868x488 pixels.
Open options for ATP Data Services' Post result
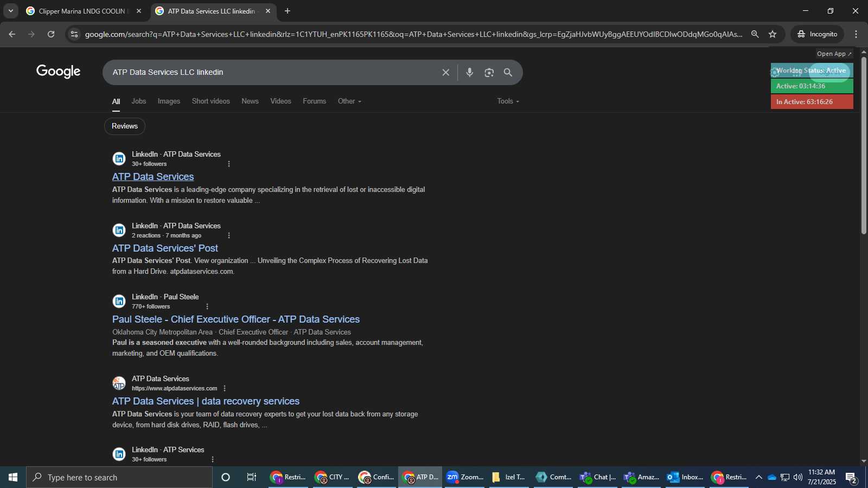229,235
